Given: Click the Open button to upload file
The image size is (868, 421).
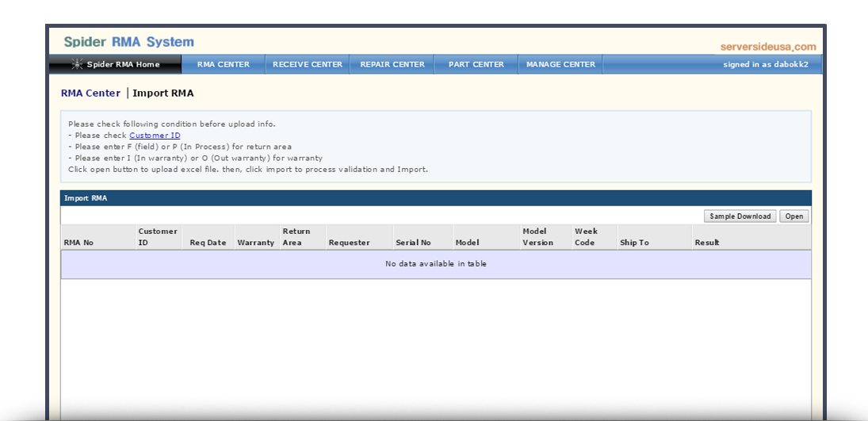Looking at the screenshot, I should [x=793, y=216].
